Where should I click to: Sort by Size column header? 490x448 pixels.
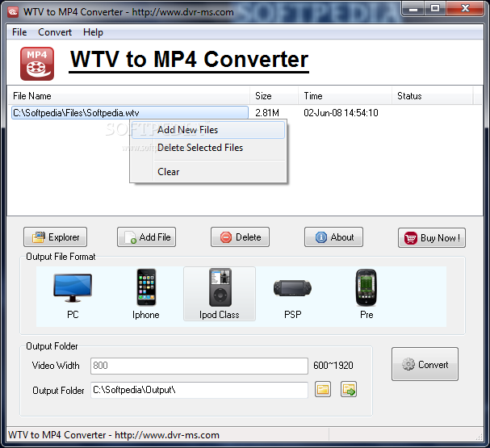274,96
